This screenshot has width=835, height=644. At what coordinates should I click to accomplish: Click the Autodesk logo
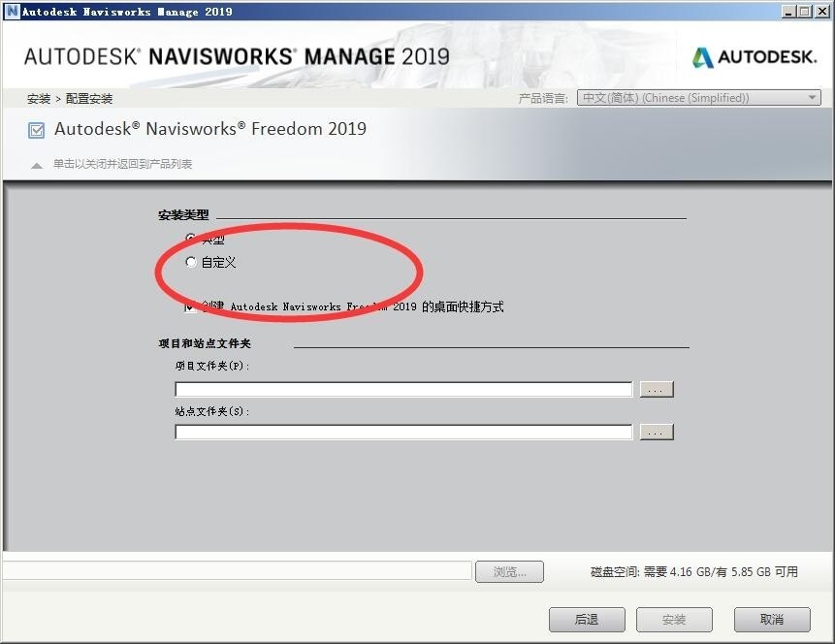click(755, 57)
